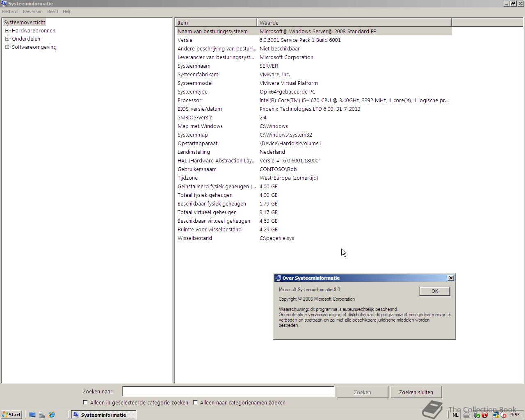Viewport: 525px width, 420px height.
Task: Open the Bewerken menu
Action: (x=32, y=11)
